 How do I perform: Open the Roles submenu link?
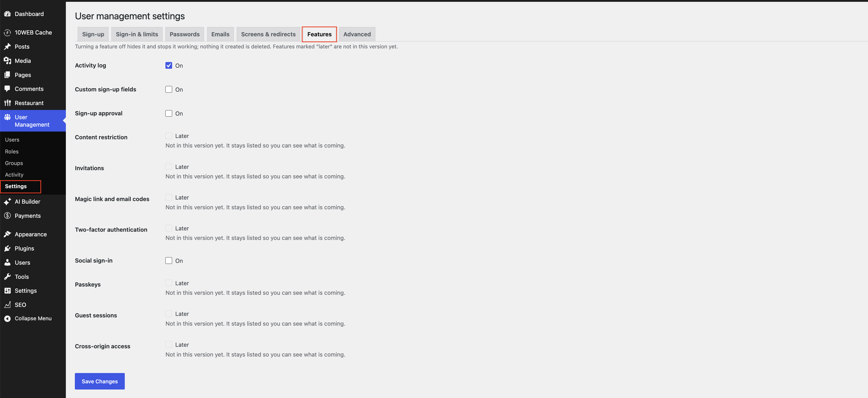click(12, 151)
